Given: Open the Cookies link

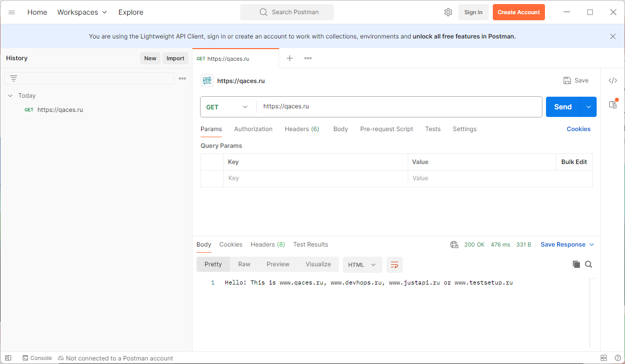Looking at the screenshot, I should coord(578,129).
